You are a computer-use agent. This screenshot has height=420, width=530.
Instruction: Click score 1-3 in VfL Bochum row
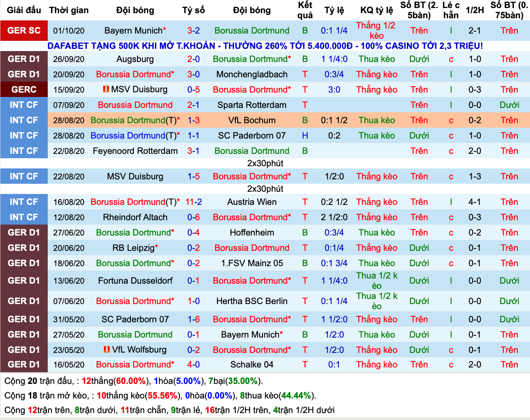coord(194,120)
